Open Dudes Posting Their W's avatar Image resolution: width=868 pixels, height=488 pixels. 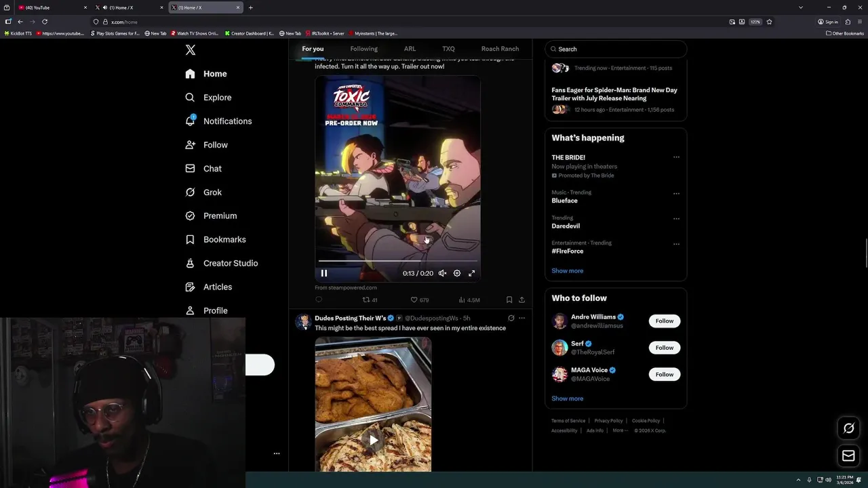click(303, 322)
